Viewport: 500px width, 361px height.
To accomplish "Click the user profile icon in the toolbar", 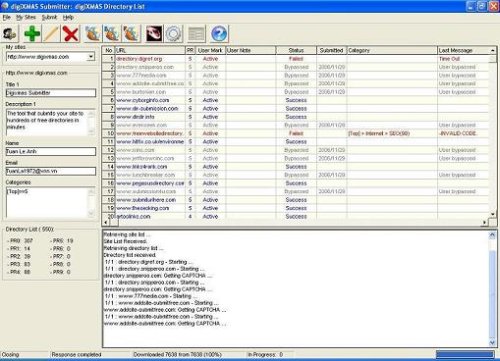I will point(10,34).
